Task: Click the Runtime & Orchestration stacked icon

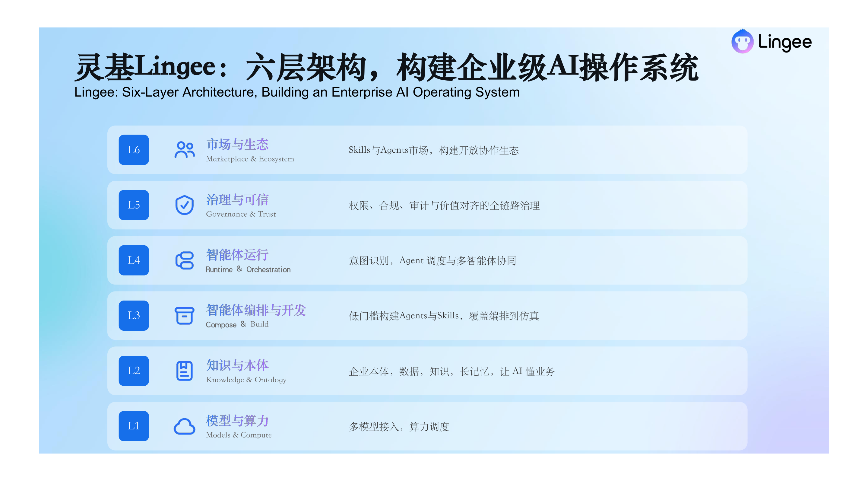Action: click(x=185, y=260)
